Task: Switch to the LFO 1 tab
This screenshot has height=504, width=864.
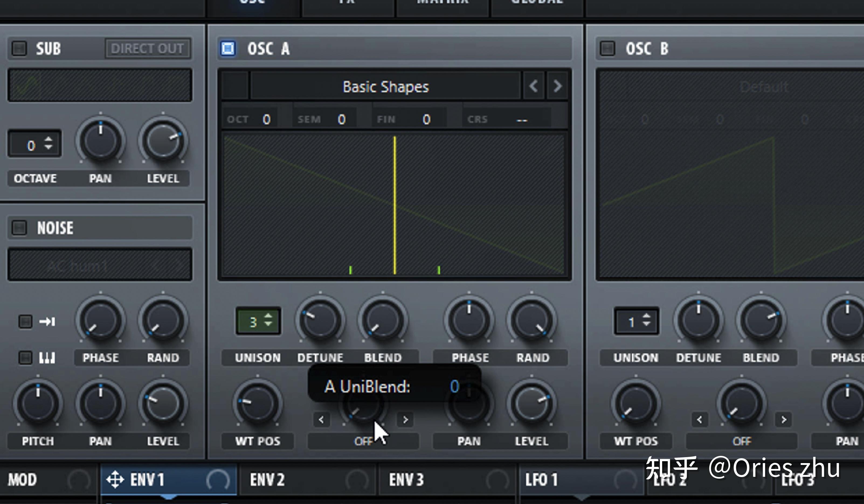Action: point(542,479)
